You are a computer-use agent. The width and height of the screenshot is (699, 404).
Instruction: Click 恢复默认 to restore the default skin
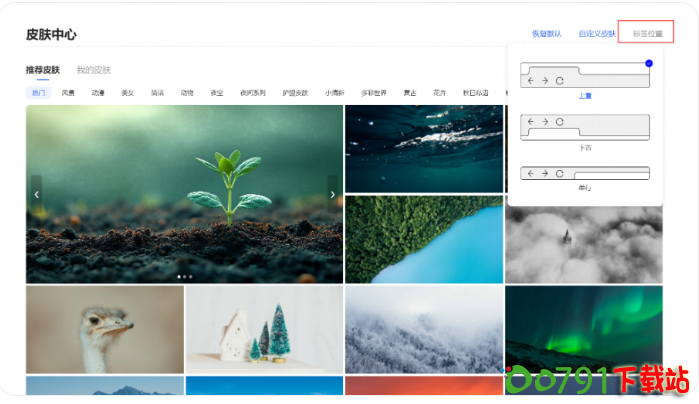coord(546,34)
